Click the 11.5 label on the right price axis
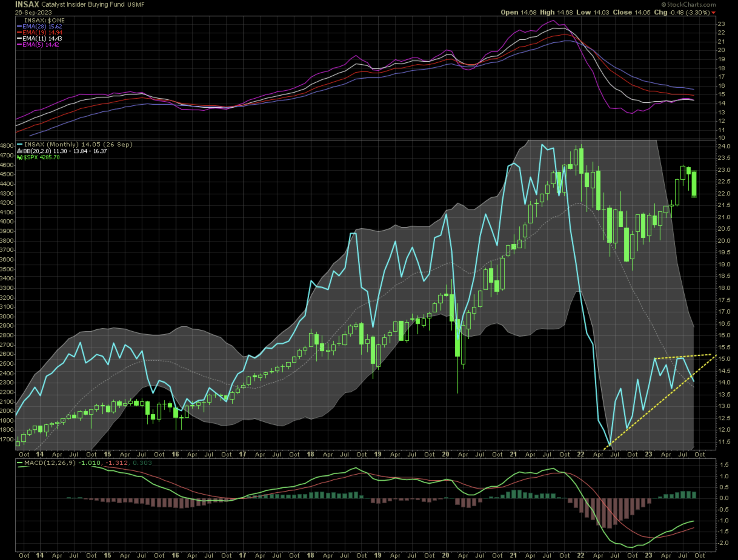 pos(724,442)
